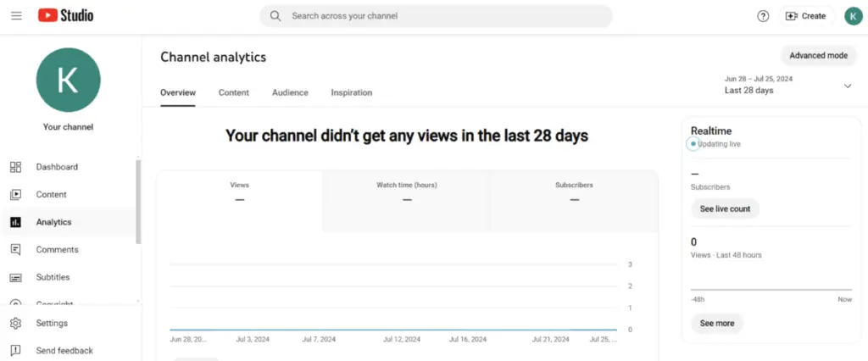The image size is (868, 361).
Task: Select the Analytics bar chart icon
Action: coord(15,222)
